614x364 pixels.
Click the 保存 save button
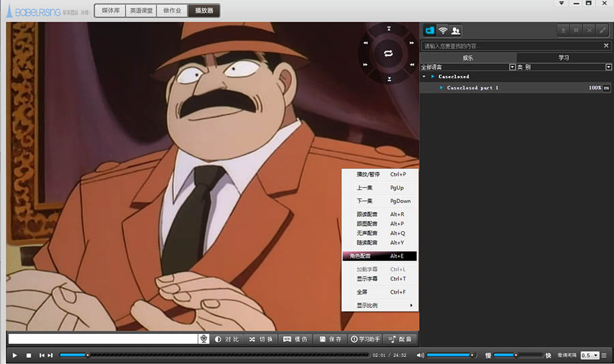coord(330,339)
